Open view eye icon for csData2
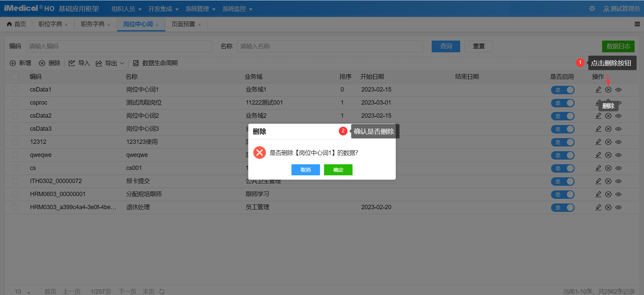 [619, 116]
